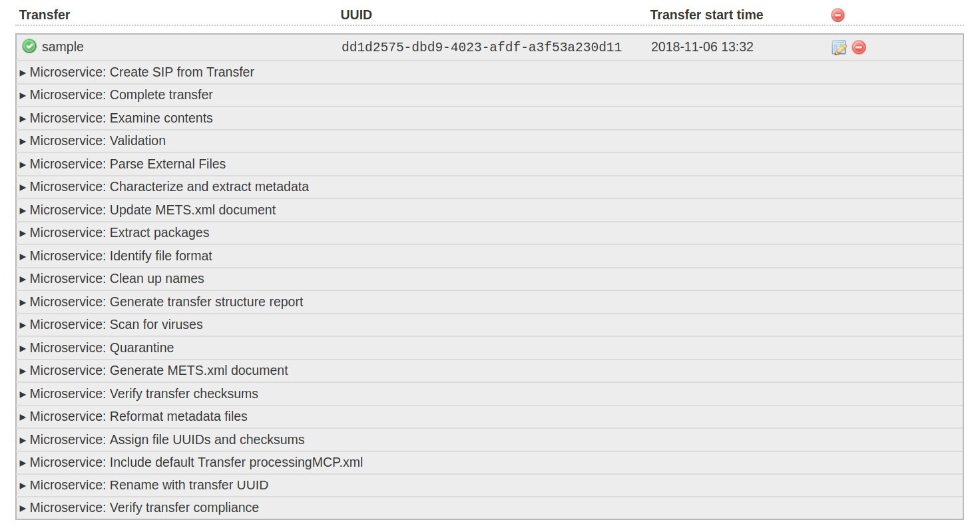The height and width of the screenshot is (530, 980).
Task: Expand Microservice: Complete transfer
Action: click(x=121, y=95)
